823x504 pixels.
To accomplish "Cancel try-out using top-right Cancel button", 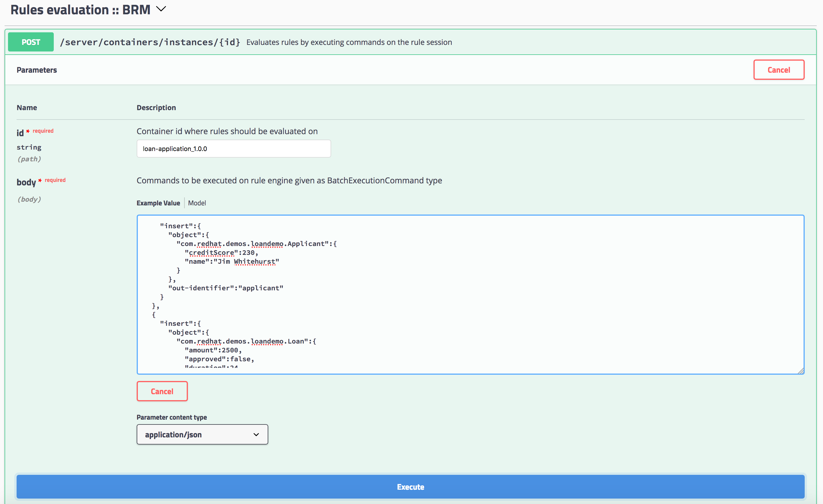I will point(779,70).
